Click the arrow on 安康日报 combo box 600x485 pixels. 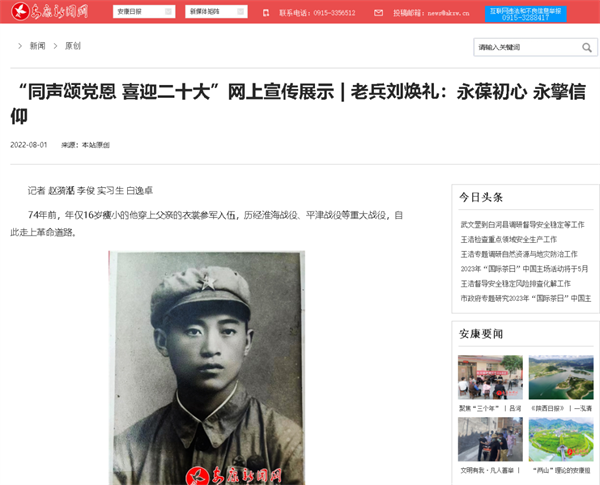pyautogui.click(x=168, y=11)
